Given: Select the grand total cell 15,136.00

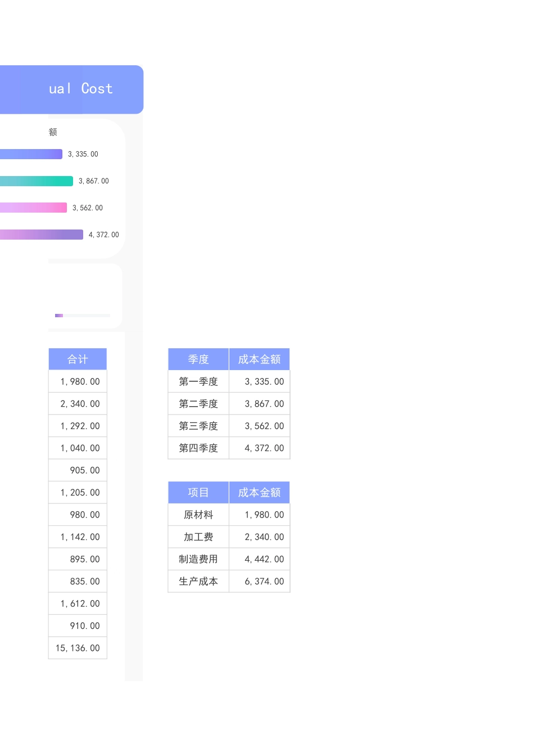Looking at the screenshot, I should pos(78,647).
